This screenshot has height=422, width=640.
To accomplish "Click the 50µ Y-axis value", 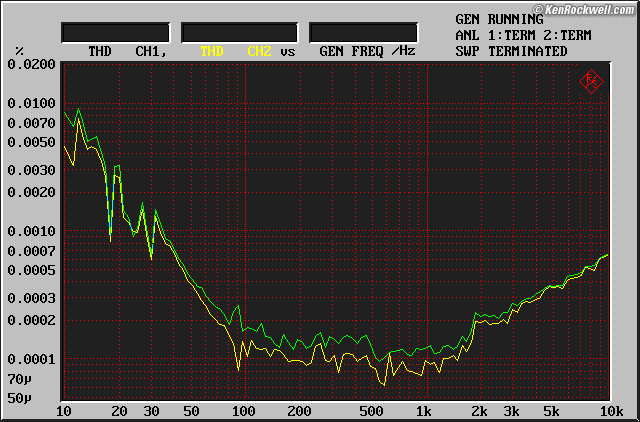I will pyautogui.click(x=19, y=398).
